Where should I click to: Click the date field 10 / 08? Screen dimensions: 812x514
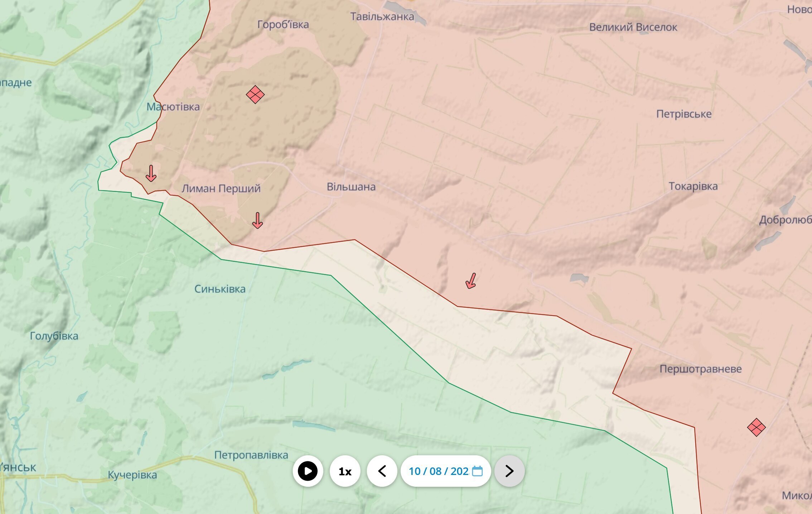pyautogui.click(x=438, y=471)
